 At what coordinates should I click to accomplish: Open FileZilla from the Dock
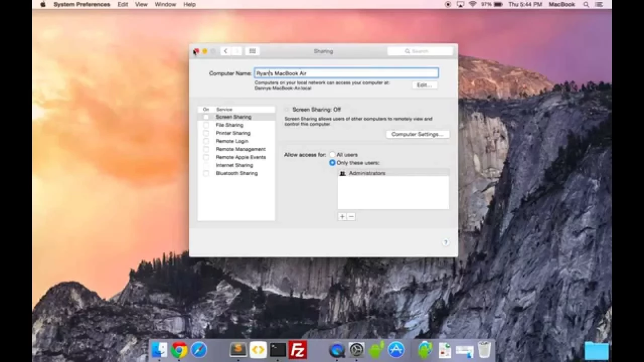pyautogui.click(x=298, y=349)
